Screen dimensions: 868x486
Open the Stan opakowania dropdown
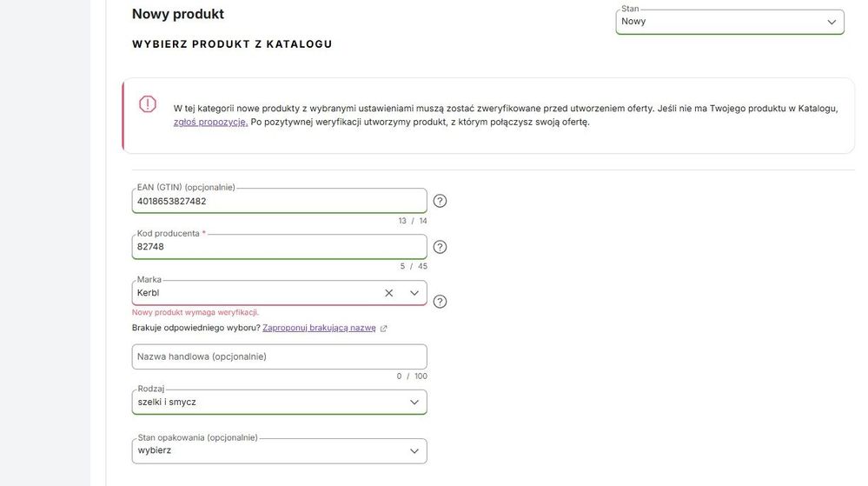pyautogui.click(x=279, y=451)
